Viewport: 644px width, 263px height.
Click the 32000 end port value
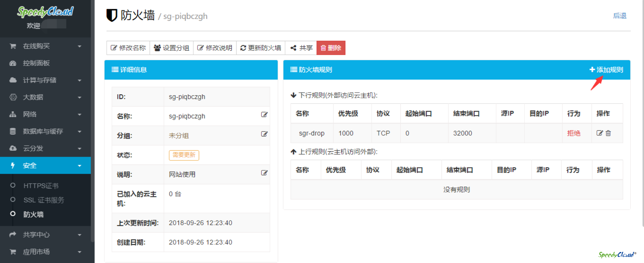coord(463,133)
